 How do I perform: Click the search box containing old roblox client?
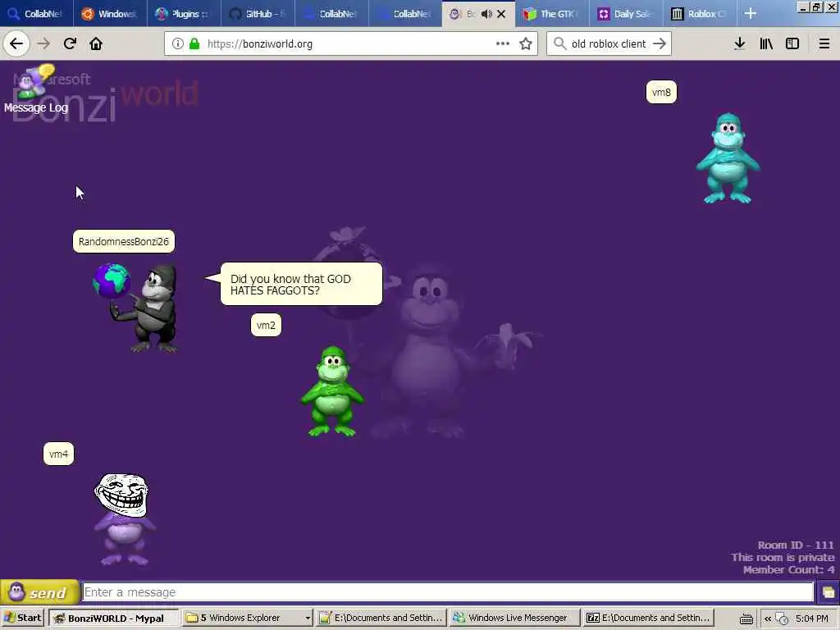(608, 44)
